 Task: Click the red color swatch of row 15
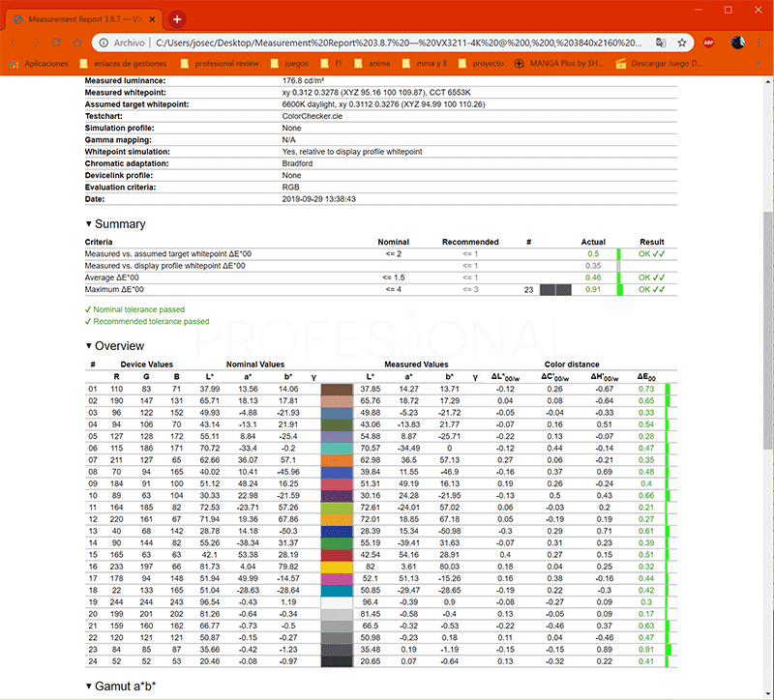[x=337, y=555]
